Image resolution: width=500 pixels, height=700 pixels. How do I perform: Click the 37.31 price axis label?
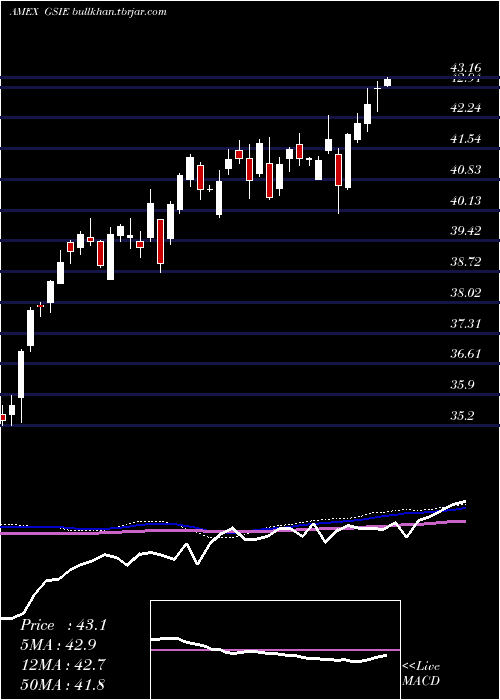465,323
